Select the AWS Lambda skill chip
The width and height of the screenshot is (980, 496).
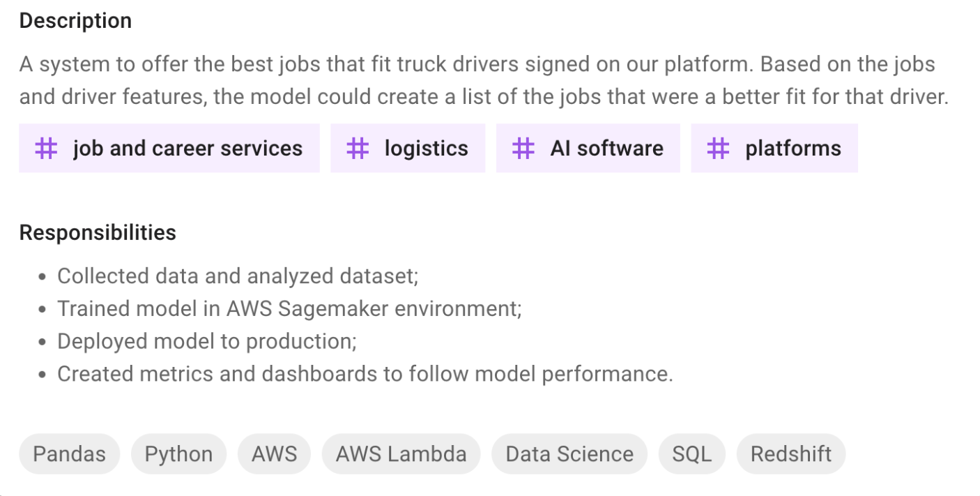401,454
